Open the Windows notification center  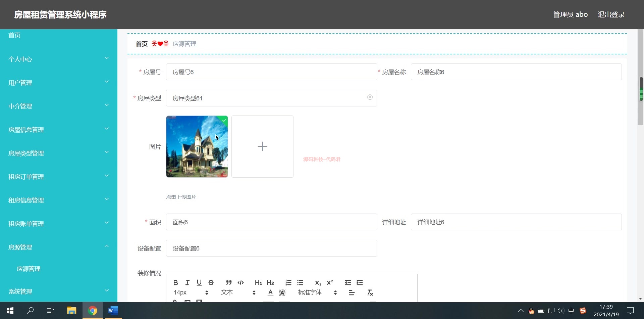(630, 311)
